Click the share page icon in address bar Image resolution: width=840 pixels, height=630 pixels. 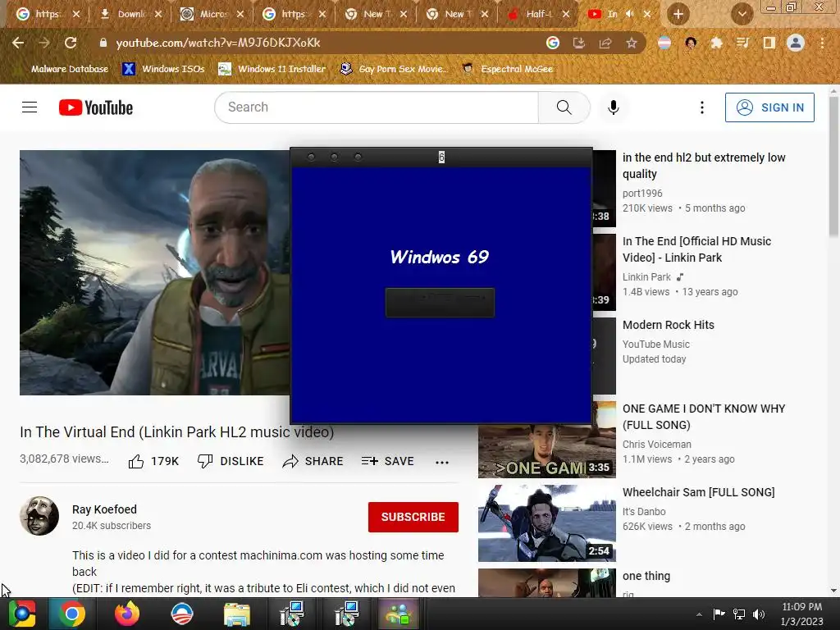pyautogui.click(x=605, y=43)
